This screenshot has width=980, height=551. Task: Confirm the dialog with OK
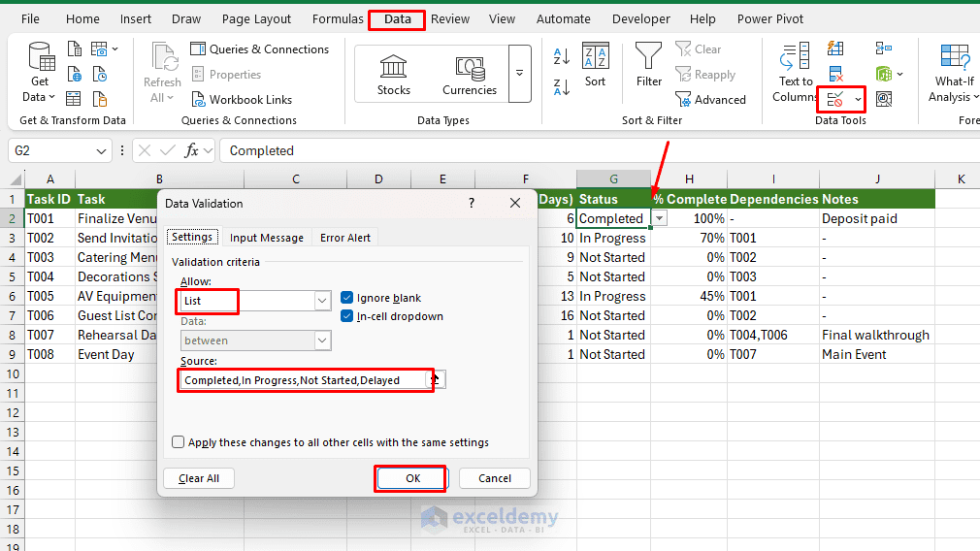tap(412, 478)
